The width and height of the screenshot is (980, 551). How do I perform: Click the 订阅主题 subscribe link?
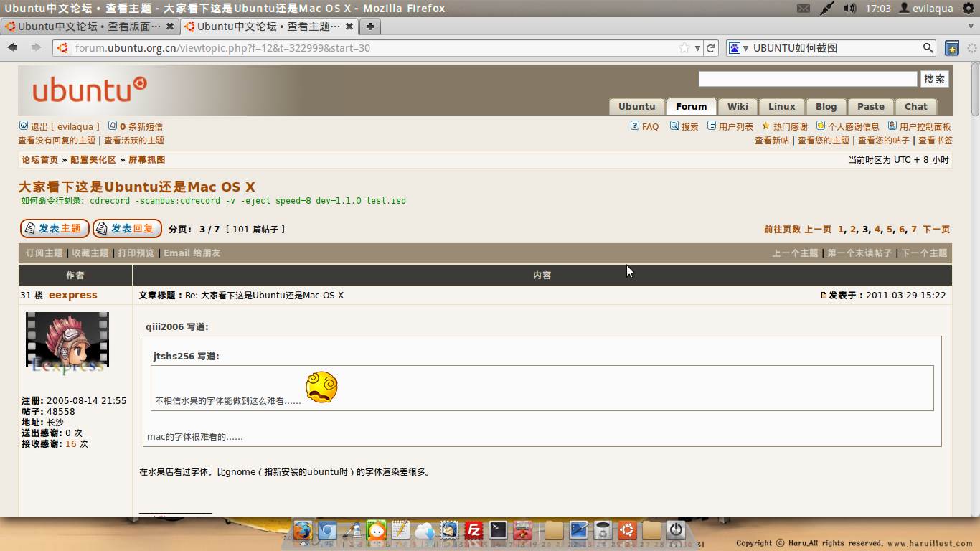coord(44,253)
